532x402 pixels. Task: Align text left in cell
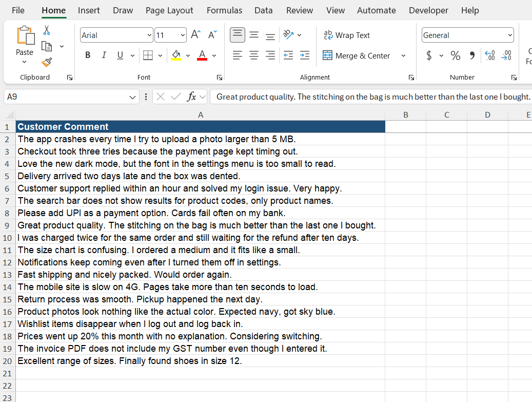(237, 55)
